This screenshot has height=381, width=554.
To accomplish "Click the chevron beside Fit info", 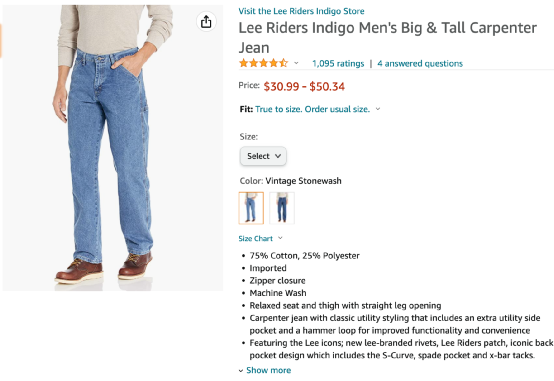I will pyautogui.click(x=378, y=109).
